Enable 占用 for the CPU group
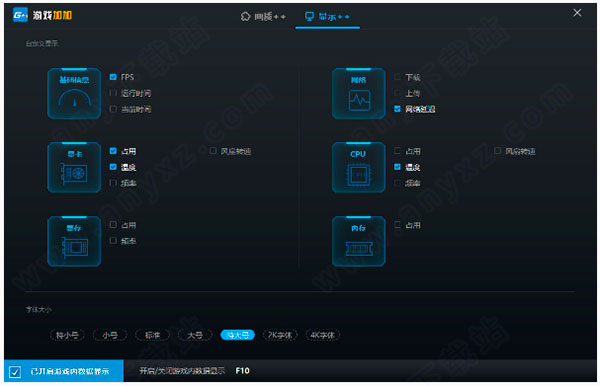Screen dimensions: 600x386 tap(397, 151)
